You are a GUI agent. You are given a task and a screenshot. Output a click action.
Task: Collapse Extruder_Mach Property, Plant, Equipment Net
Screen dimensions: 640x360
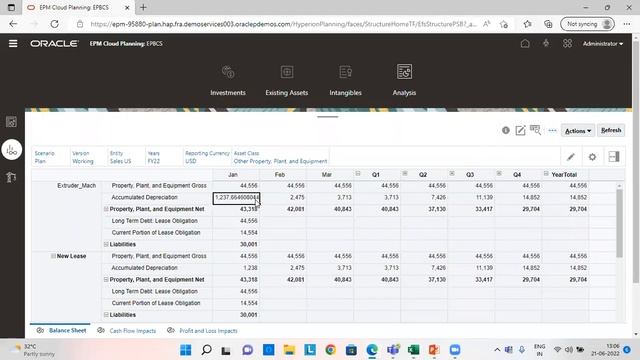click(x=106, y=209)
